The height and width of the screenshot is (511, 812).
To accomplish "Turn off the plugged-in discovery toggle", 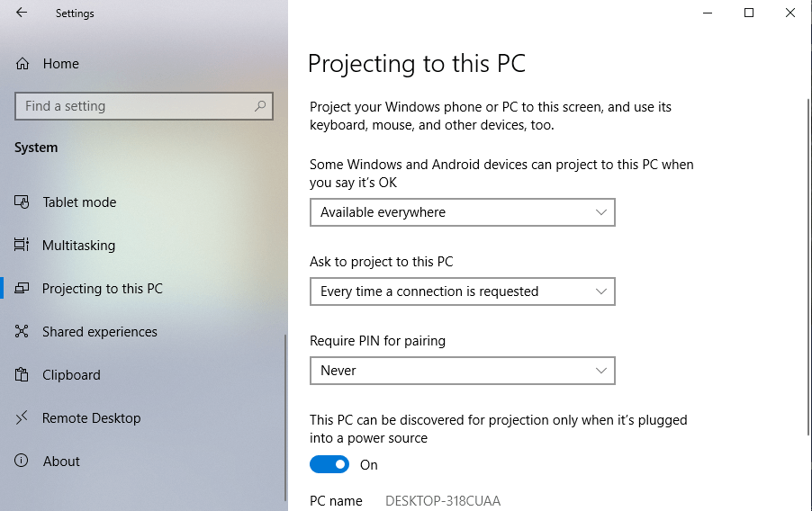I will [x=329, y=464].
